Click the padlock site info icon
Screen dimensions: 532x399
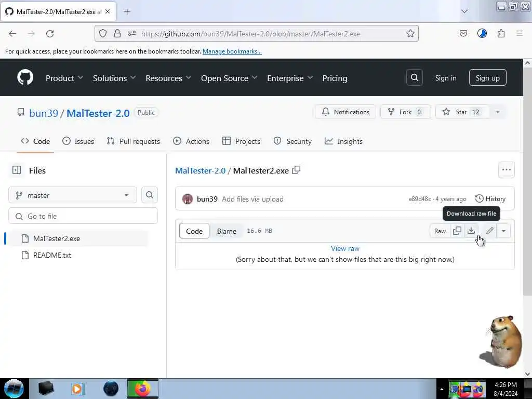(x=117, y=33)
